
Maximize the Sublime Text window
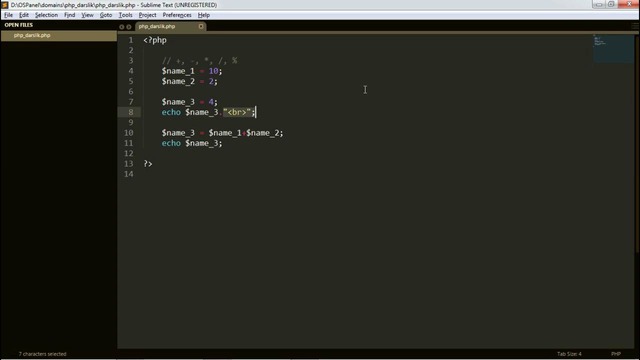pyautogui.click(x=611, y=4)
